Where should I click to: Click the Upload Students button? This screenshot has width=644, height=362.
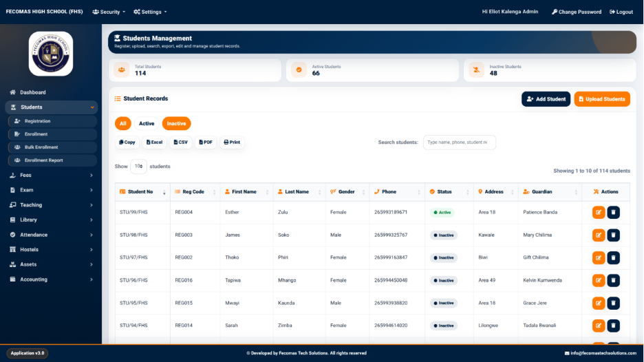coord(602,99)
